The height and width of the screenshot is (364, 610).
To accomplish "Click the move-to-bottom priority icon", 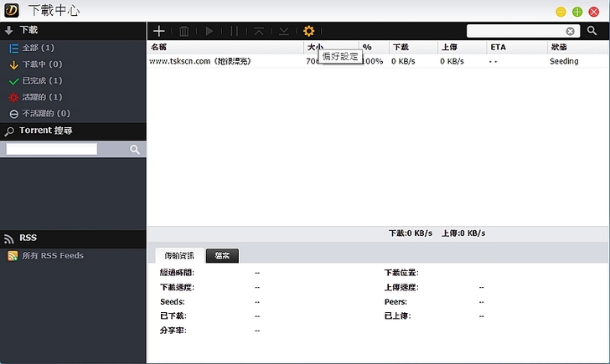I will [x=284, y=31].
